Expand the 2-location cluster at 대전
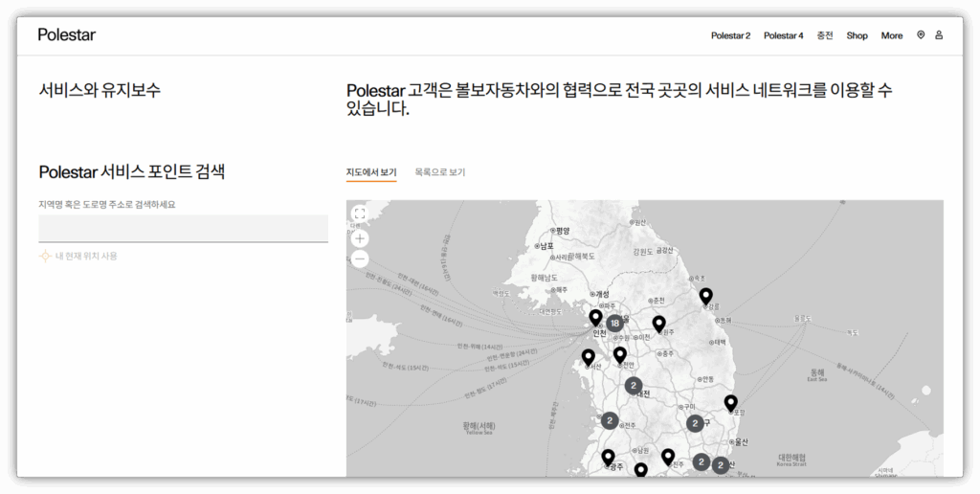Viewport: 980px width, 494px height. point(633,386)
